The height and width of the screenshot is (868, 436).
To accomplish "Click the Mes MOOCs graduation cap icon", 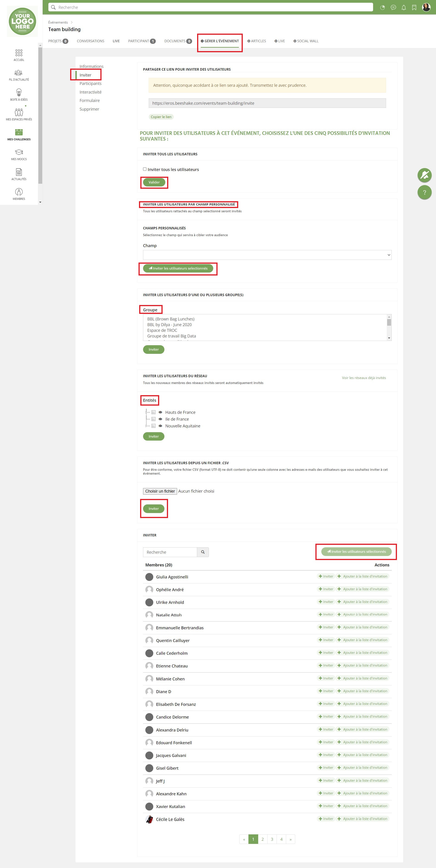I will pyautogui.click(x=19, y=152).
